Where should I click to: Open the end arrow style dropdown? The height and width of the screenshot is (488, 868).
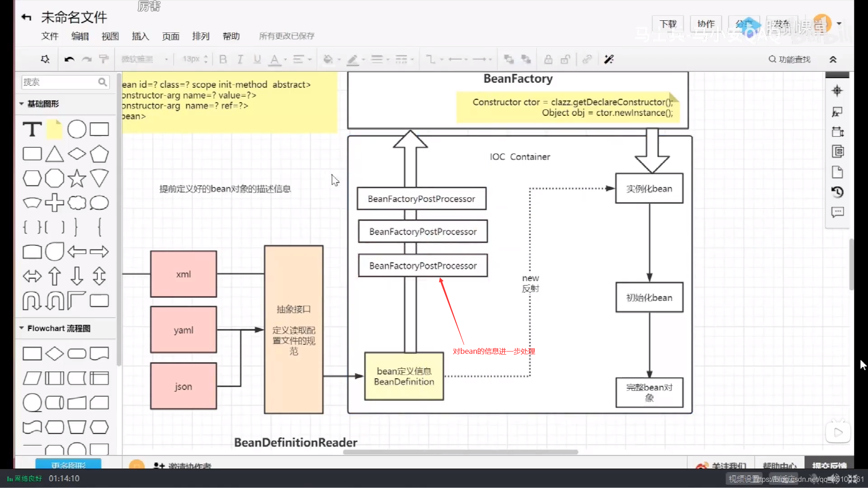(482, 59)
